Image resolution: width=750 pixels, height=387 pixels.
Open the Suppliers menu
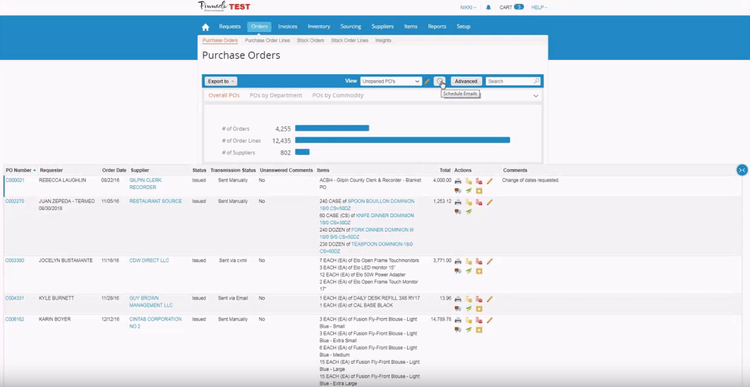click(383, 27)
